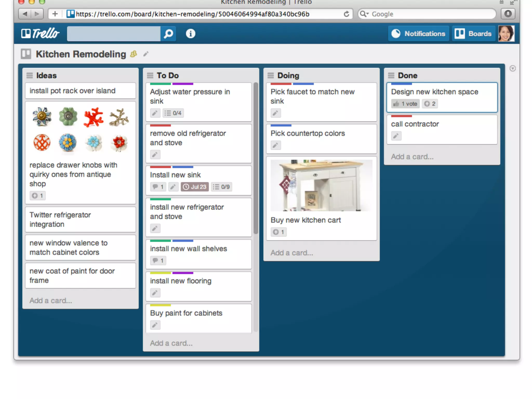Click the pencil icon next to board title
This screenshot has height=399, width=532.
click(x=146, y=54)
